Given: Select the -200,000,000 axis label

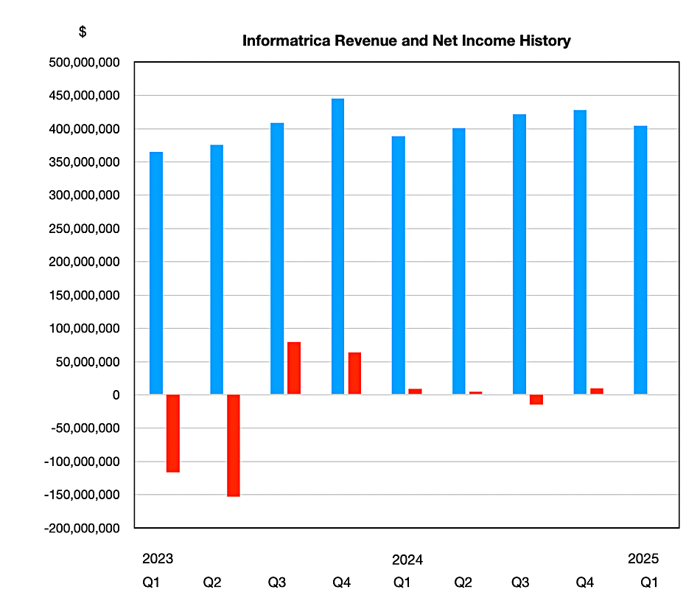Looking at the screenshot, I should click(82, 528).
